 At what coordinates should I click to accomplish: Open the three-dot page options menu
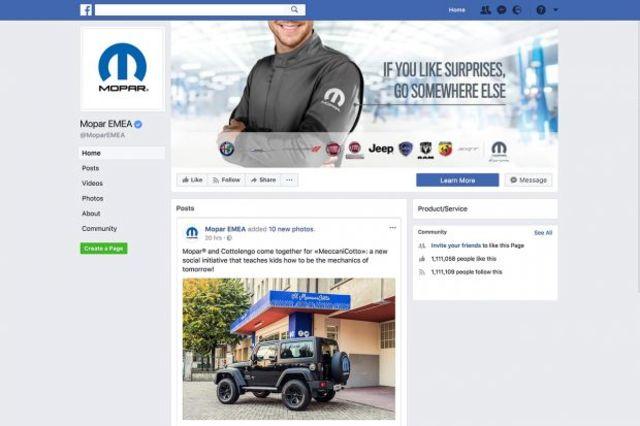pos(289,180)
